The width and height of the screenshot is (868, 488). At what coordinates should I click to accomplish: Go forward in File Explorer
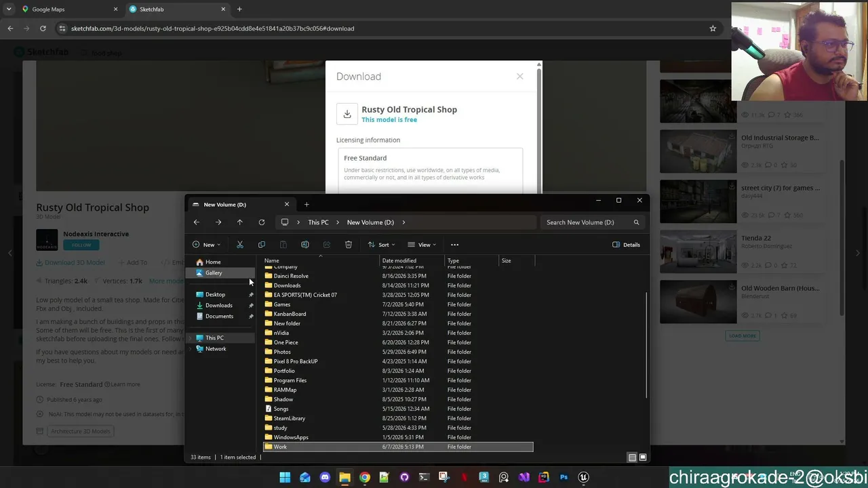pyautogui.click(x=218, y=222)
